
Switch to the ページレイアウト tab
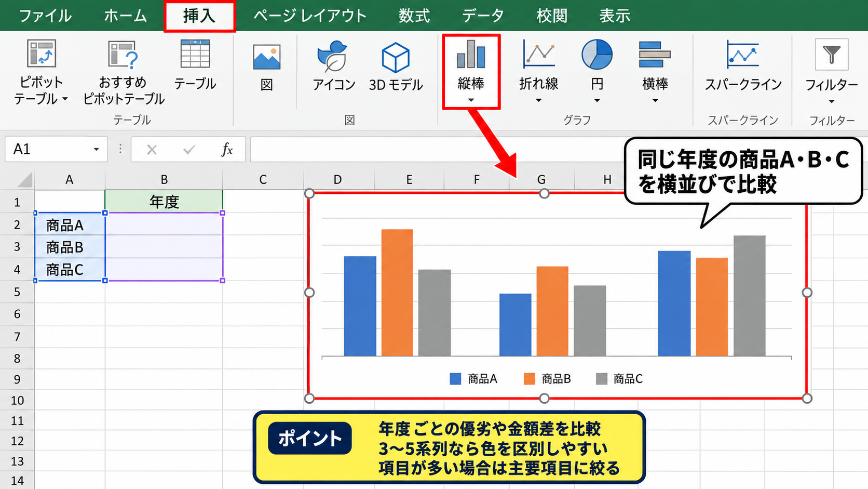point(310,16)
